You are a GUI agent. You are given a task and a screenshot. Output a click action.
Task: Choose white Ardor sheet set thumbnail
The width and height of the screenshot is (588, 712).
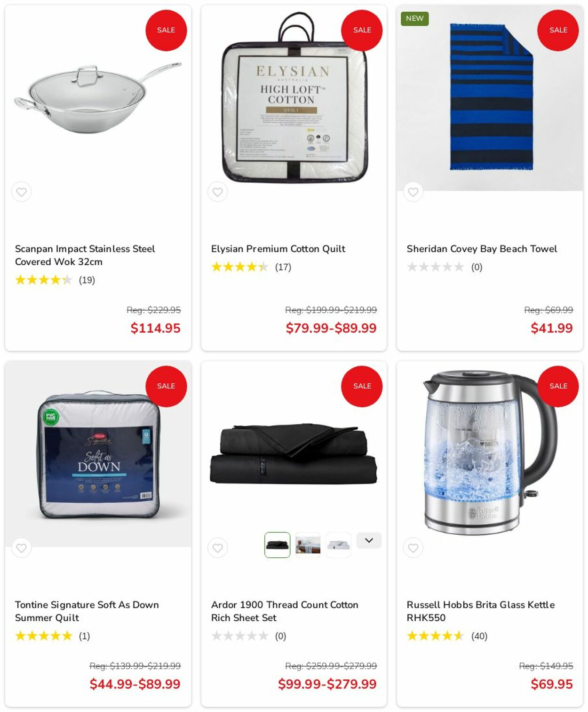click(x=338, y=545)
